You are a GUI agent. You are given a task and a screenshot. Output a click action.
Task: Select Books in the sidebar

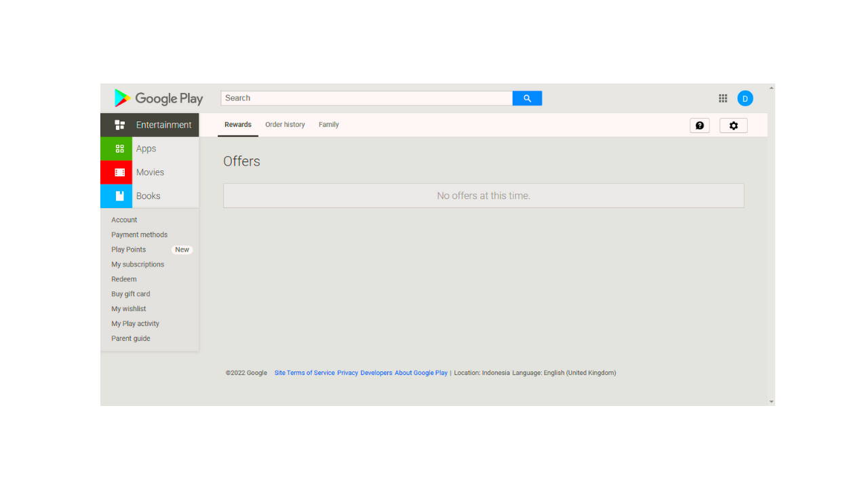(x=150, y=196)
